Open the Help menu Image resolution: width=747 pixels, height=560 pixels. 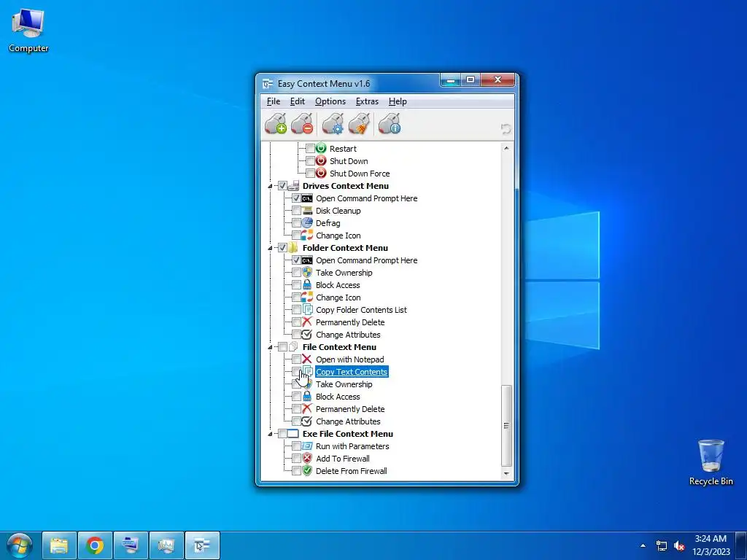click(x=398, y=101)
